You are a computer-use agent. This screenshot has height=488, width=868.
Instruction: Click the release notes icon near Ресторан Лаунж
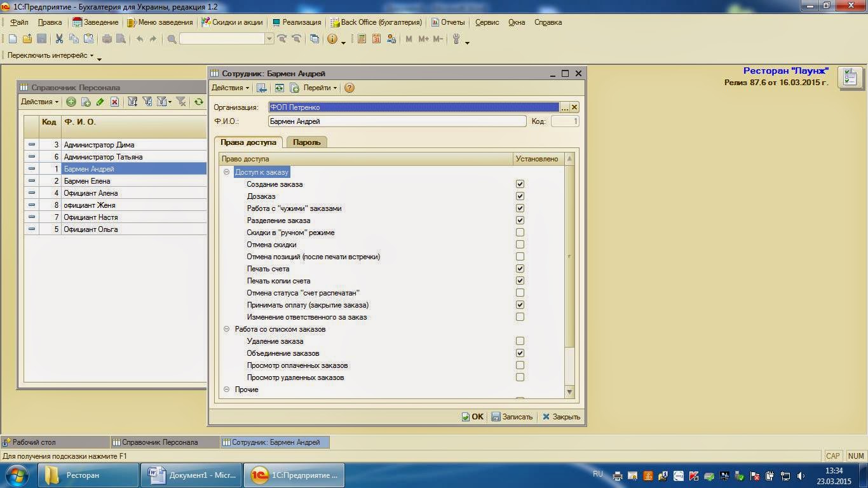(850, 78)
